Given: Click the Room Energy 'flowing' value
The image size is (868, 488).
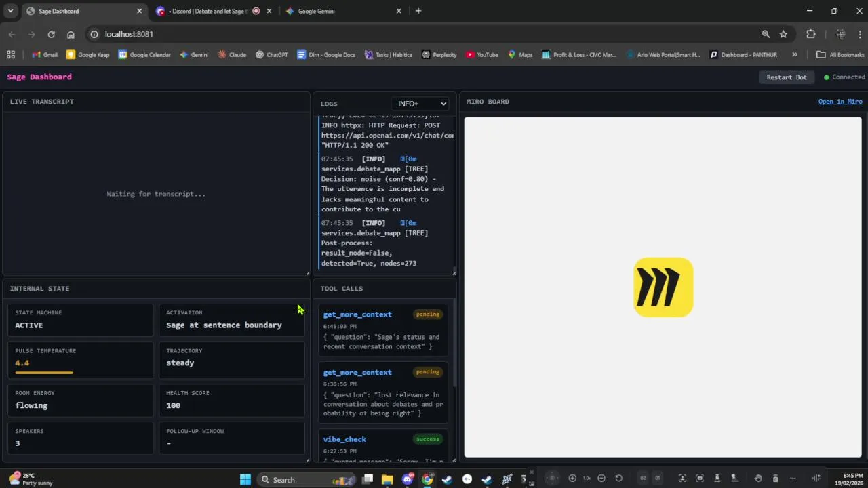Looking at the screenshot, I should (x=31, y=405).
